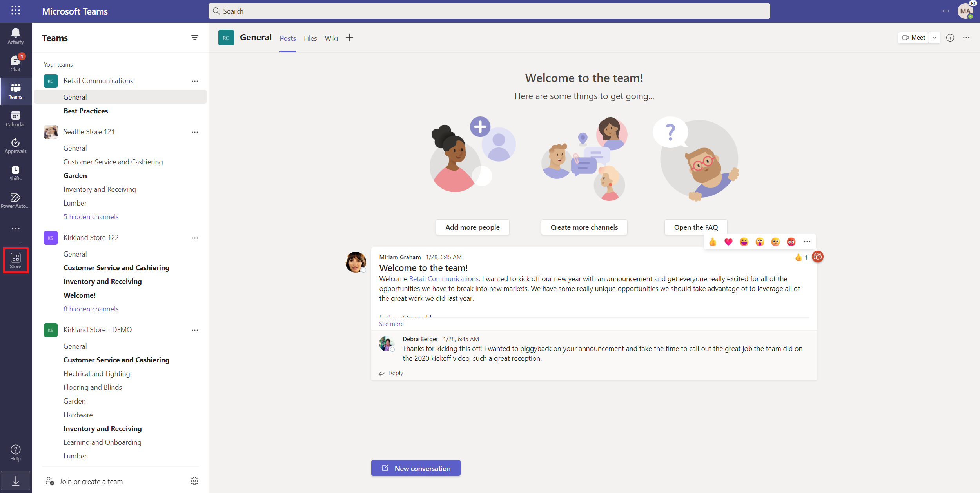Image resolution: width=980 pixels, height=493 pixels.
Task: Open more options for Kirkland Store - DEMO
Action: [195, 330]
